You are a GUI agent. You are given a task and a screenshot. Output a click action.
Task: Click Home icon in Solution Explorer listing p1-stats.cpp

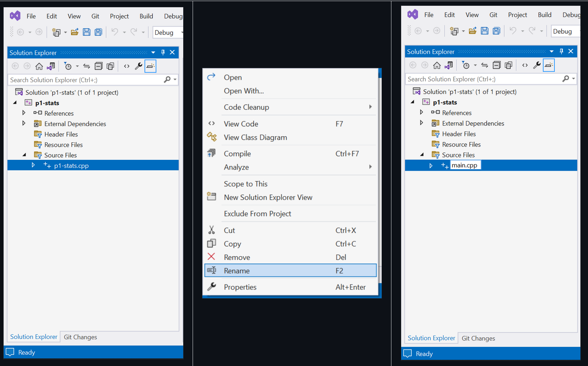(39, 66)
